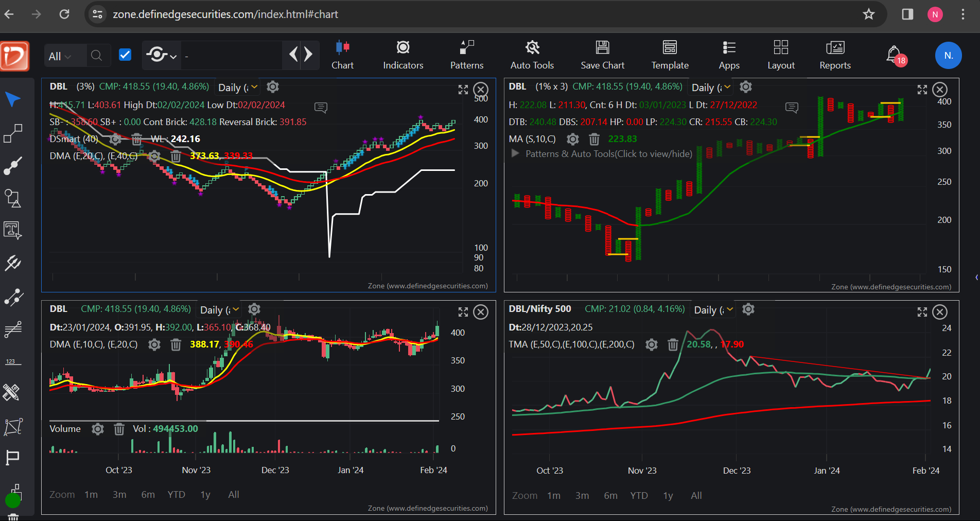This screenshot has width=980, height=521.
Task: Open the Layout menu
Action: [781, 55]
